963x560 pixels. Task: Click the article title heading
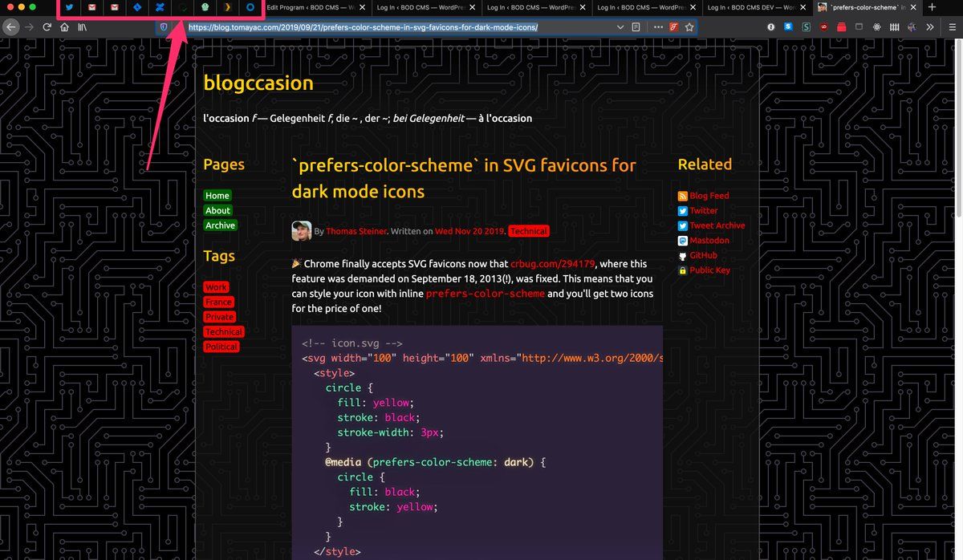point(464,178)
